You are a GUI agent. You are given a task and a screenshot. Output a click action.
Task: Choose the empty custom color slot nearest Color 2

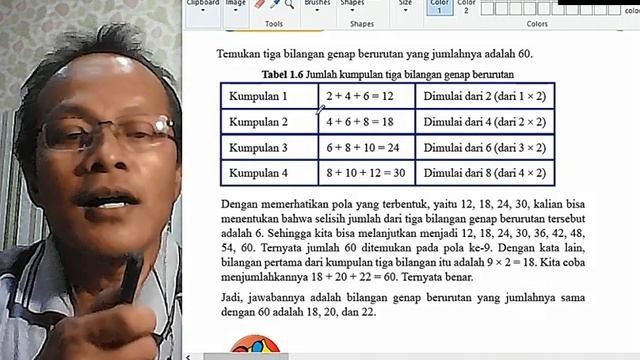point(487,9)
